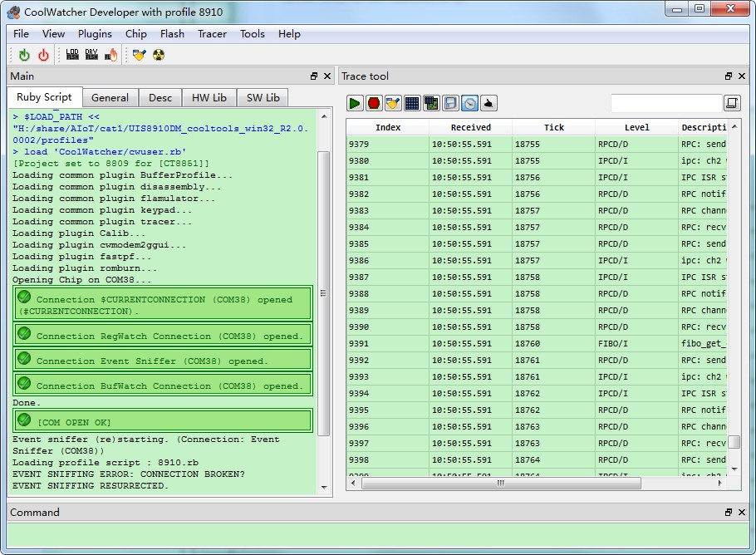Click the red power-off disconnect icon
The height and width of the screenshot is (555, 756).
tap(43, 55)
